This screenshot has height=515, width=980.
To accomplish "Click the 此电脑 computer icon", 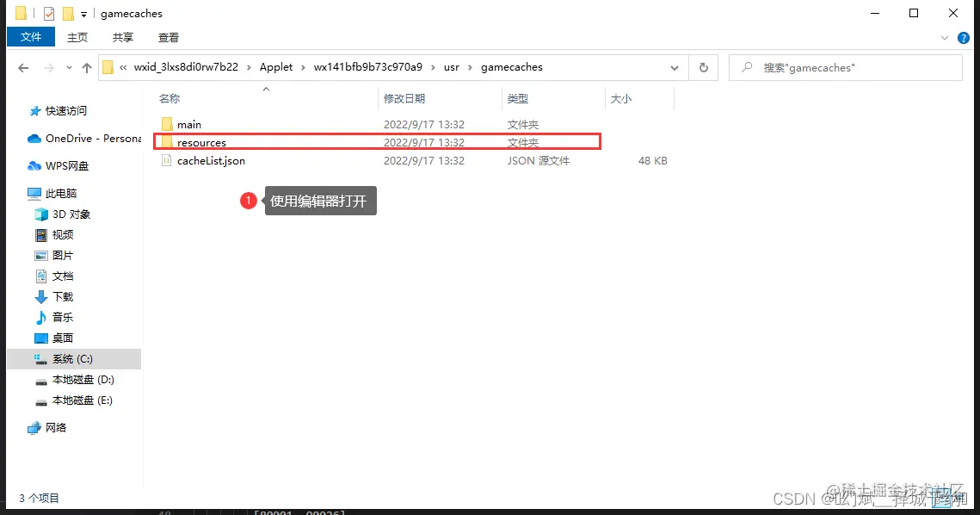I will click(34, 194).
